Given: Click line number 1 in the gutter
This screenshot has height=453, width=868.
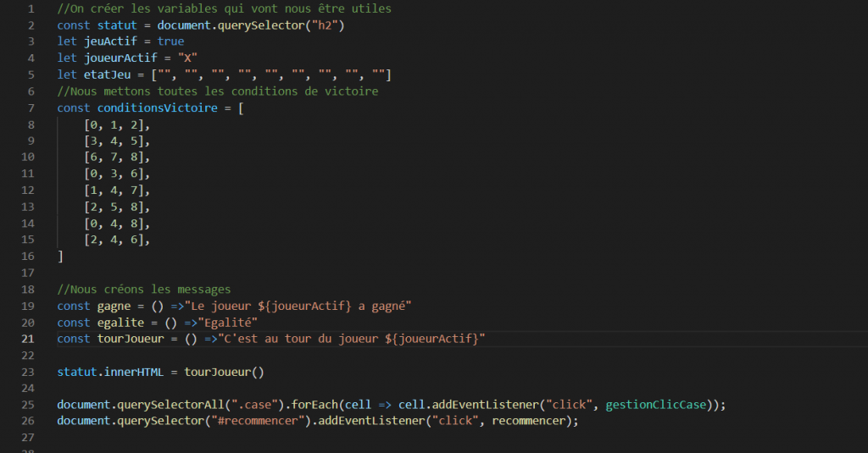Looking at the screenshot, I should click(31, 8).
